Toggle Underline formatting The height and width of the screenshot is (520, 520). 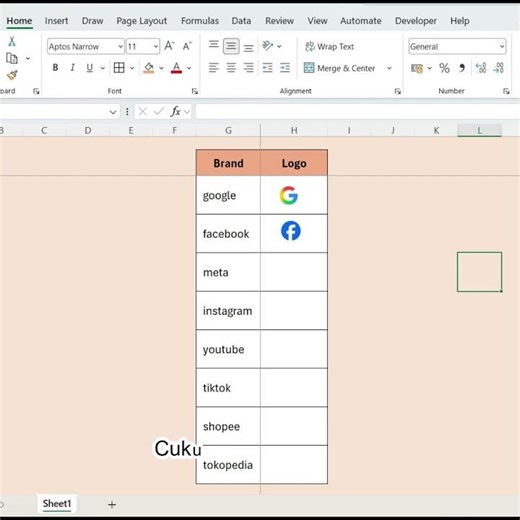pos(89,68)
